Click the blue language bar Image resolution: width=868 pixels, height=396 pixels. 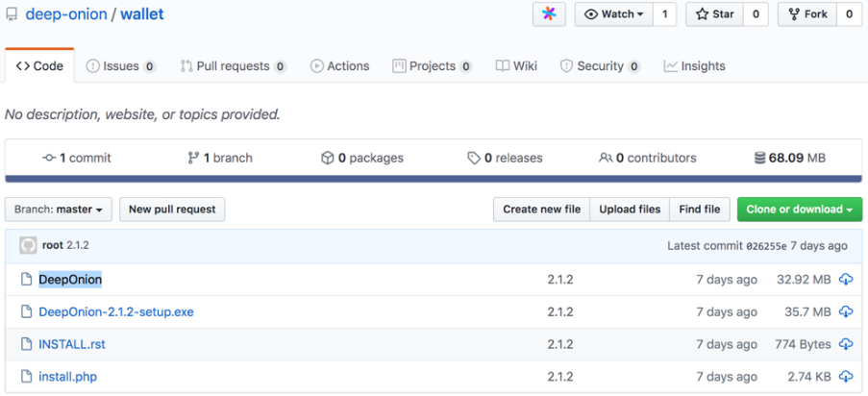(434, 179)
